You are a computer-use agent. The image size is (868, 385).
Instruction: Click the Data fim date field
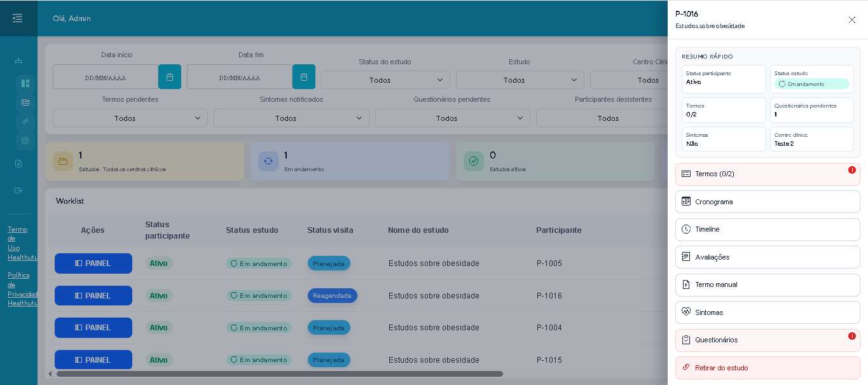tap(240, 77)
